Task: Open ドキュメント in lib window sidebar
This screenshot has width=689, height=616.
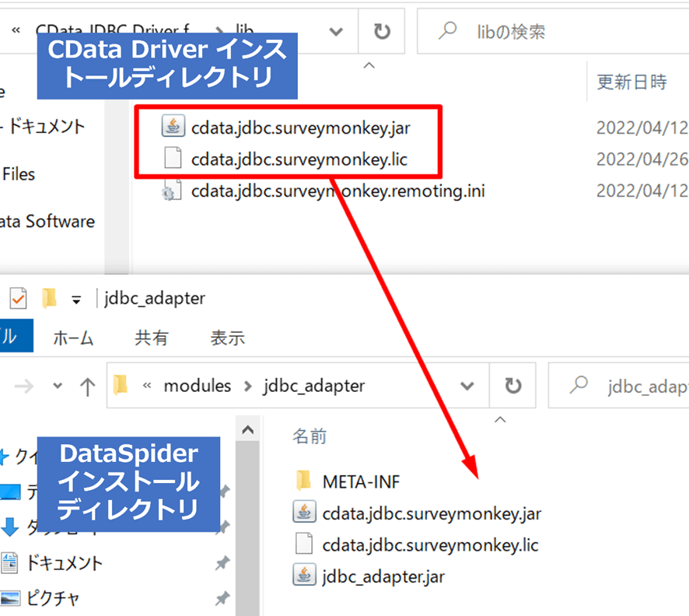Action: pyautogui.click(x=47, y=127)
